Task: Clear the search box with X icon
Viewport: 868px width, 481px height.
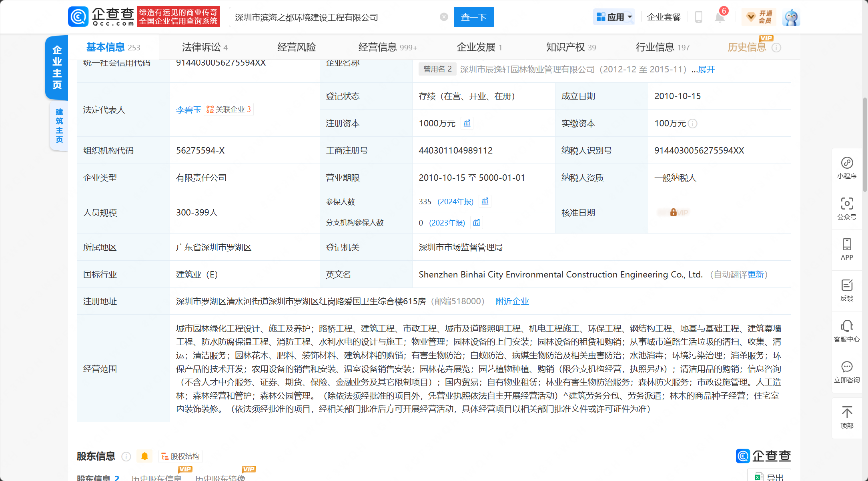Action: pyautogui.click(x=444, y=17)
